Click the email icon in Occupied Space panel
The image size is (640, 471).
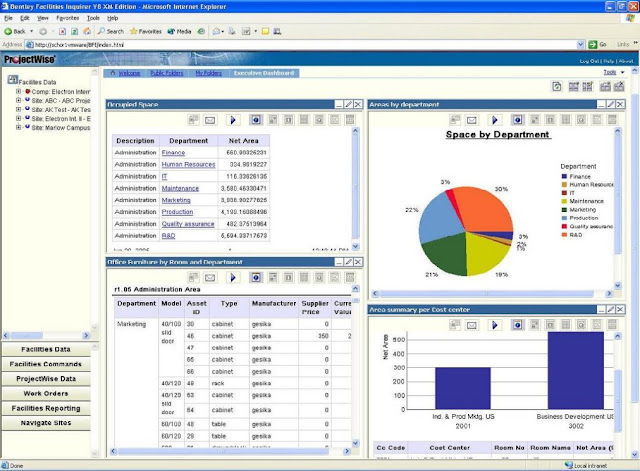tap(210, 120)
